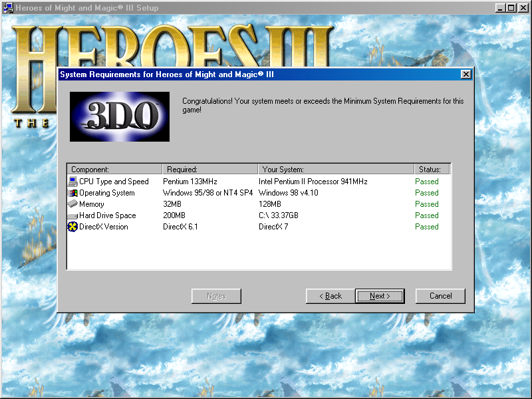532x399 pixels.
Task: Maximize the Heroes III Setup window
Action: (x=511, y=7)
